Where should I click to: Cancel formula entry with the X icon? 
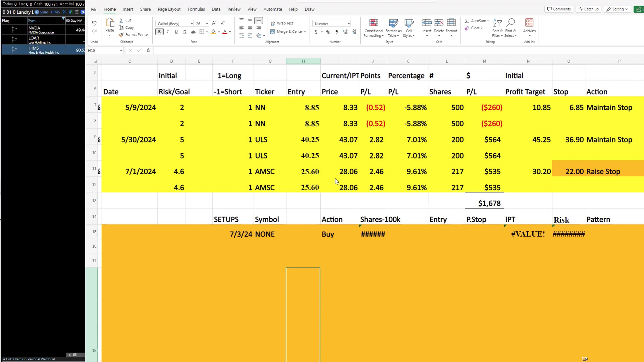130,50
